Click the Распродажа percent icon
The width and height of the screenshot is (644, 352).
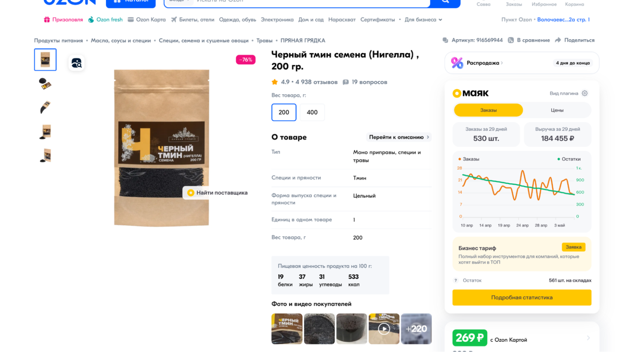pos(457,63)
